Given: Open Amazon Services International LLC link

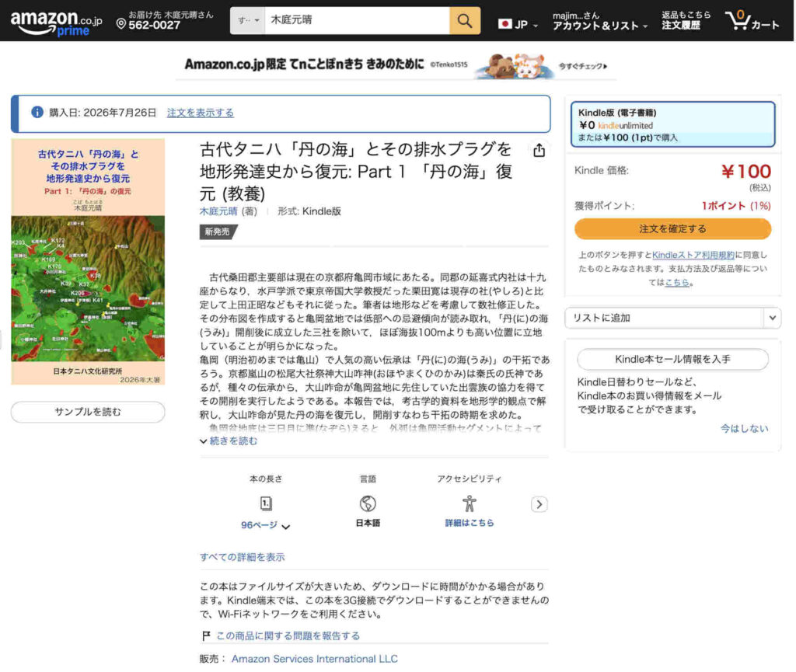Looking at the screenshot, I should [x=315, y=659].
